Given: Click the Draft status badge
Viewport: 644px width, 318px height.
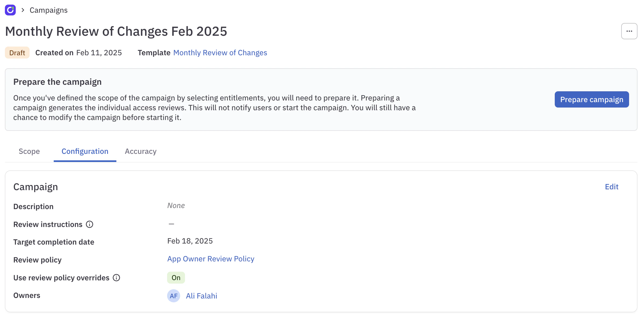Looking at the screenshot, I should [x=17, y=53].
